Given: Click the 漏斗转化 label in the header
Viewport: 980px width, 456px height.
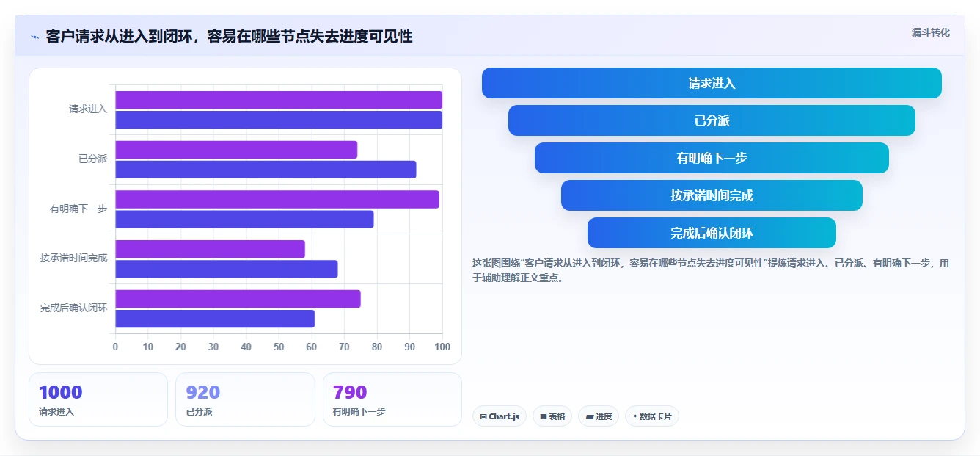Looking at the screenshot, I should click(x=930, y=33).
